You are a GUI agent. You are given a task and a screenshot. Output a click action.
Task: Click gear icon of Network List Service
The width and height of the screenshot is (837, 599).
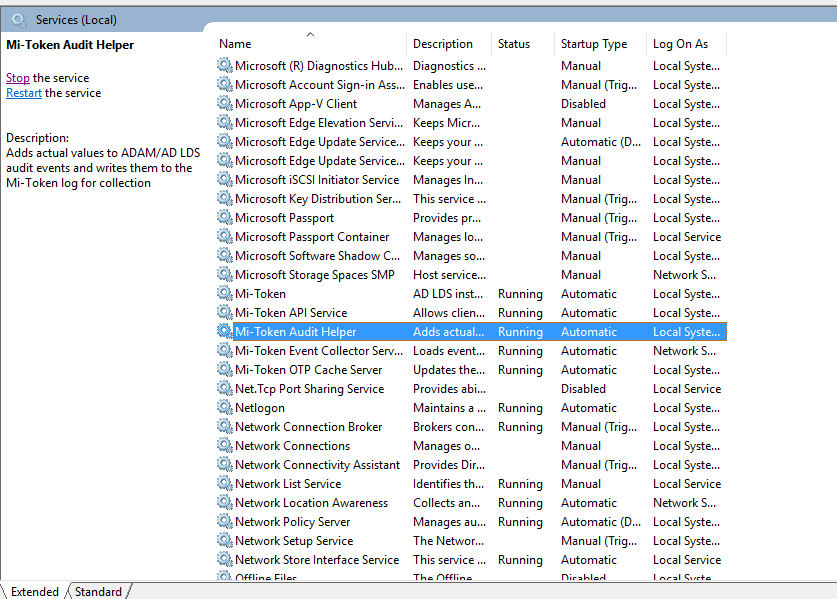tap(224, 483)
